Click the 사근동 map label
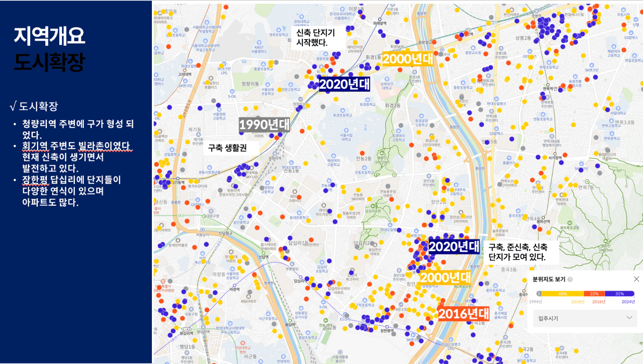643x364 pixels. pos(250,356)
